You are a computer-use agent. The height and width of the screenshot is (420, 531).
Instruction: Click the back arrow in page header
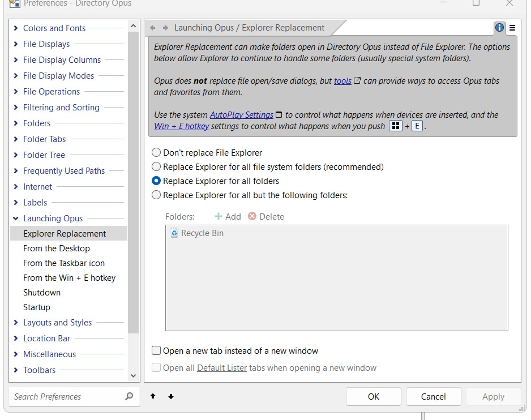click(x=153, y=28)
